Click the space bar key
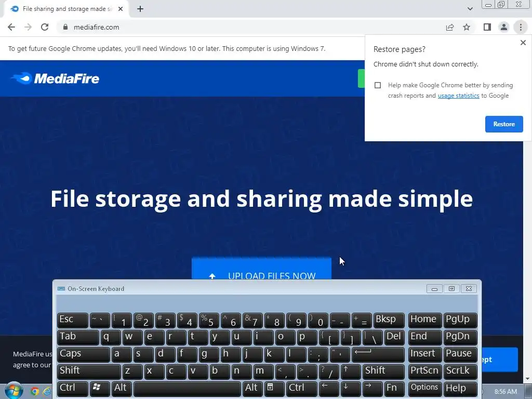 [x=187, y=389]
